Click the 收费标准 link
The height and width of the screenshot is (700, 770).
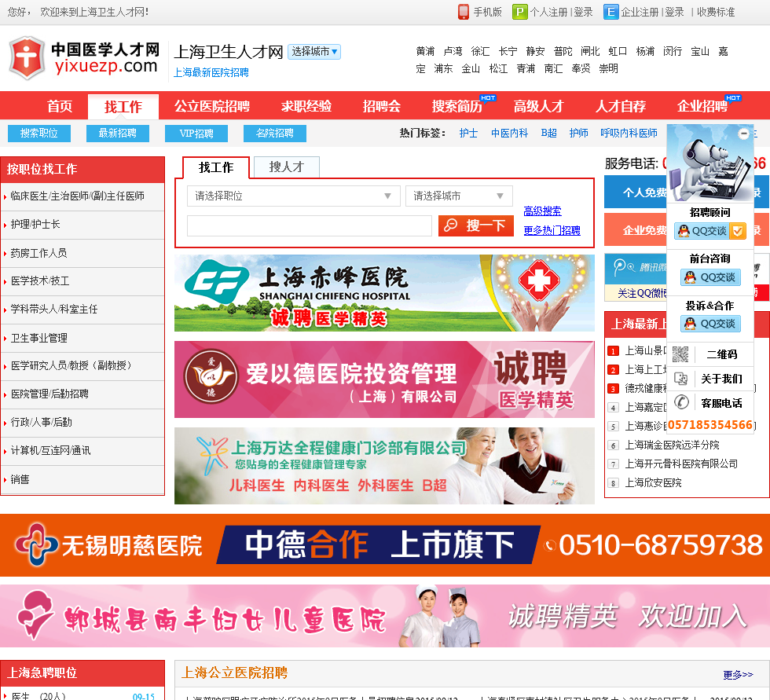point(716,12)
